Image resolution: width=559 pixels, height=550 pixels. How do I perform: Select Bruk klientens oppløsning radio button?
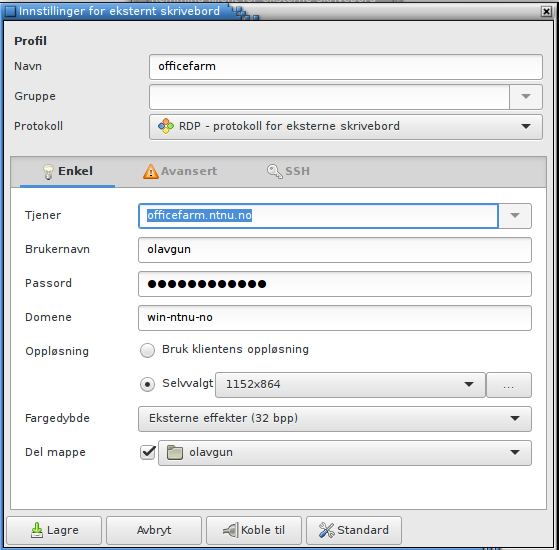coord(147,350)
